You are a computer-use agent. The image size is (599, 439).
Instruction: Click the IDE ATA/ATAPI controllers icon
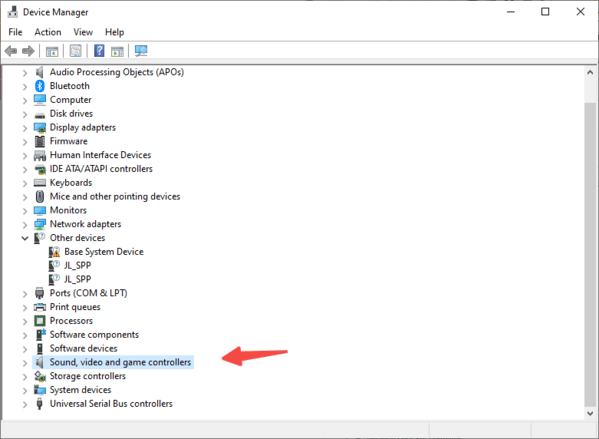pyautogui.click(x=40, y=169)
